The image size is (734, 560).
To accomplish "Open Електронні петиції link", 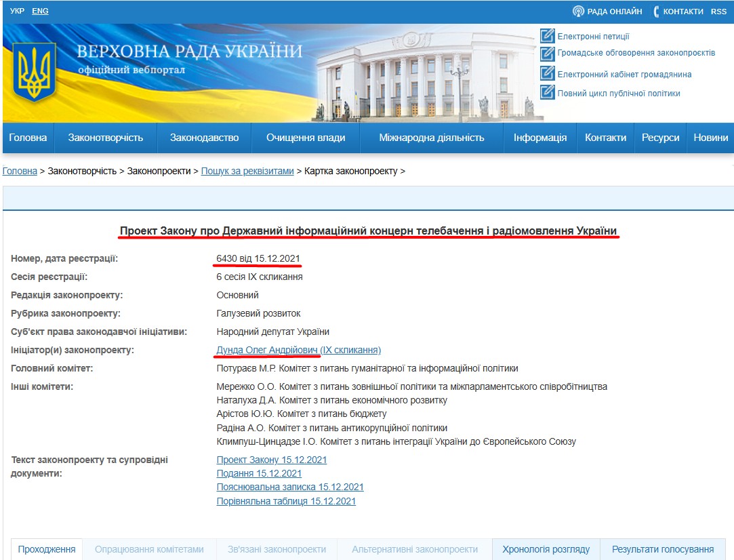I will coord(593,37).
